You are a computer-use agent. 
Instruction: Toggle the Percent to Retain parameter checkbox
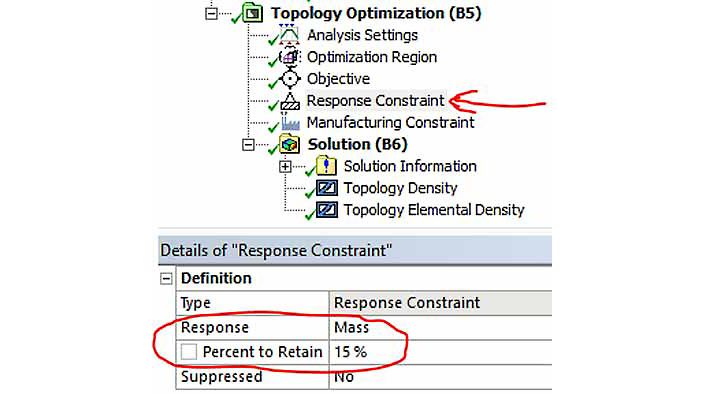coord(189,351)
